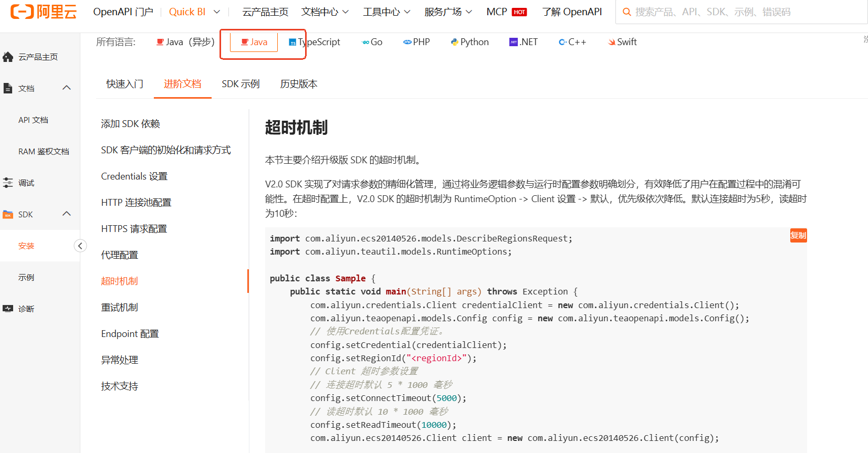
Task: Select the PHP language option
Action: point(416,42)
